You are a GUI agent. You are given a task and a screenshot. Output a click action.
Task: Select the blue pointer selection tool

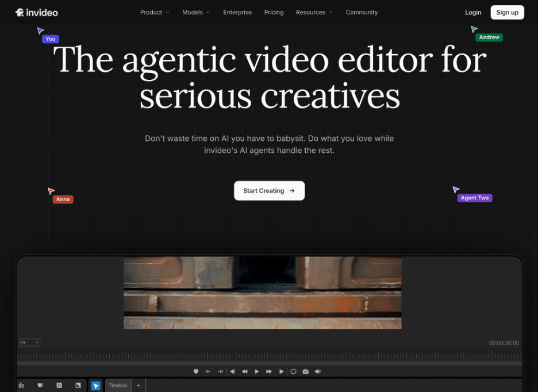click(x=96, y=386)
